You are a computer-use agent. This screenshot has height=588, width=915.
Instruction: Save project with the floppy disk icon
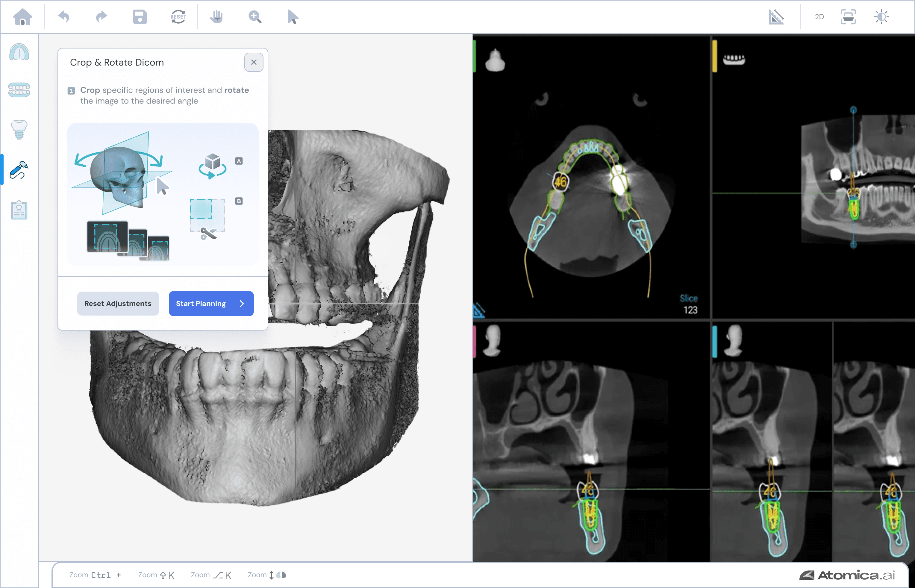point(140,17)
